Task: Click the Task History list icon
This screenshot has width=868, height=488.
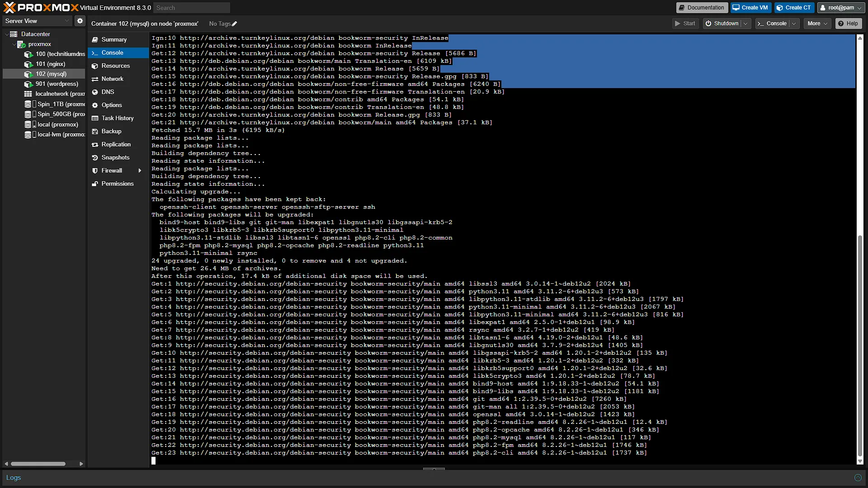Action: [x=95, y=118]
